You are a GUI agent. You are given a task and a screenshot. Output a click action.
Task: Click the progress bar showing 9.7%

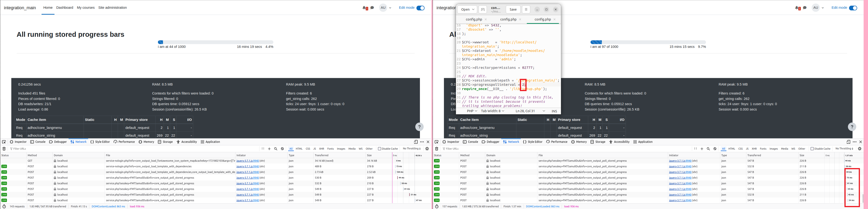648,42
